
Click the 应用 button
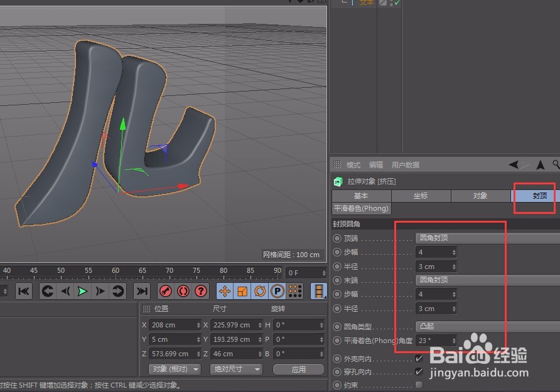coord(298,369)
